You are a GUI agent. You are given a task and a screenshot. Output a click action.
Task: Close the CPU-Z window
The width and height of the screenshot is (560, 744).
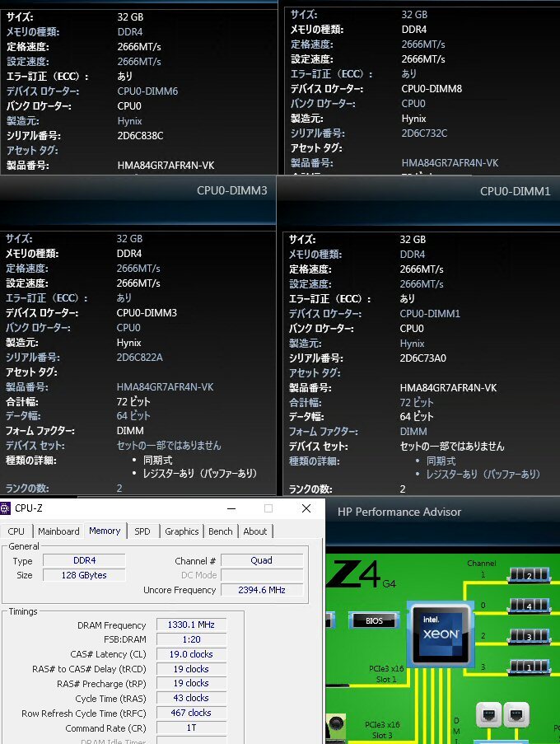306,508
